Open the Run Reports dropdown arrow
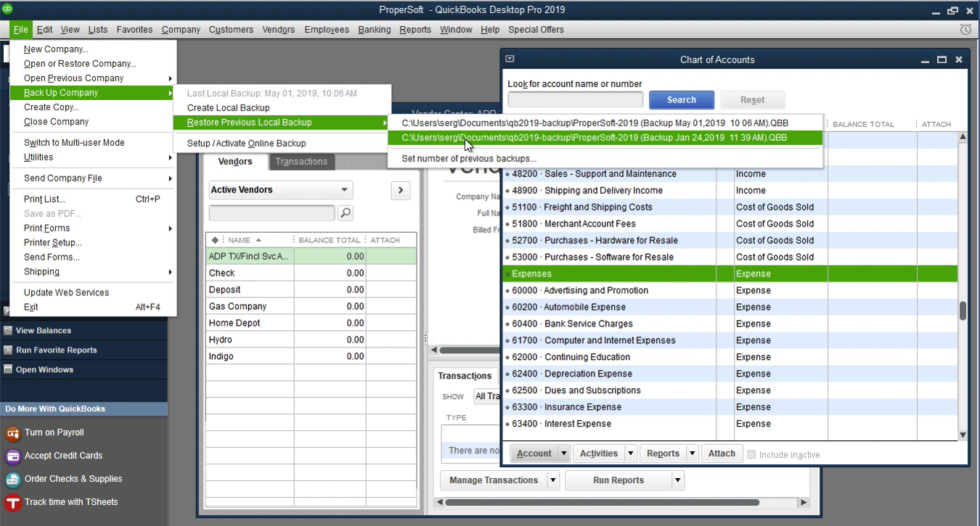Viewport: 980px width, 526px height. pos(677,480)
